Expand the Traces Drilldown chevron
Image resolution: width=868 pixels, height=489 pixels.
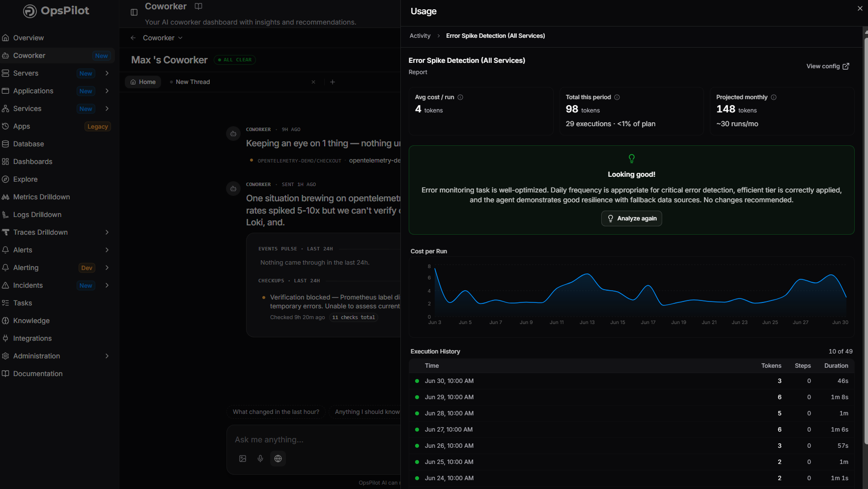(x=107, y=232)
